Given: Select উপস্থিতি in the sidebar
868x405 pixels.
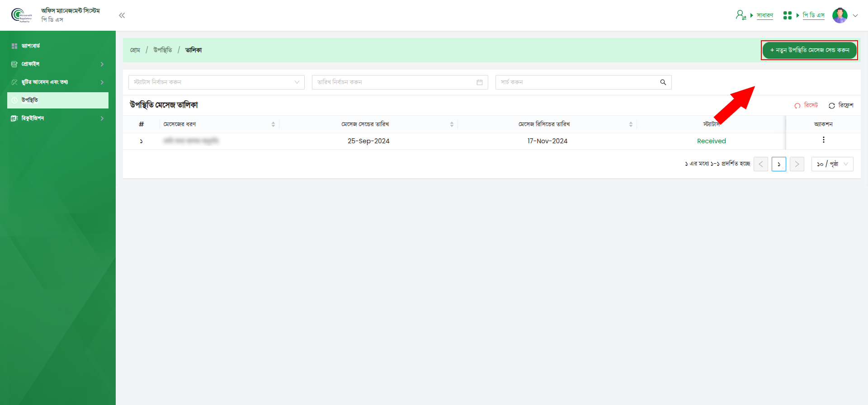Looking at the screenshot, I should tap(58, 100).
